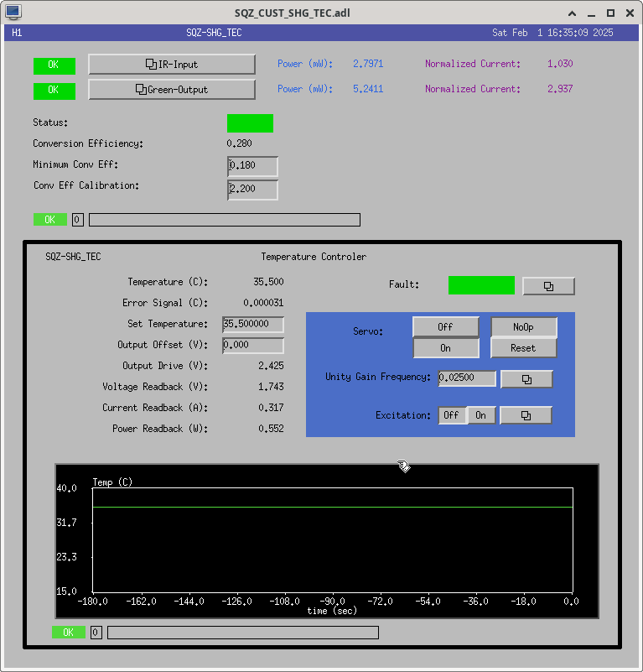
Task: Click the Servo NoOp button
Action: [x=523, y=327]
